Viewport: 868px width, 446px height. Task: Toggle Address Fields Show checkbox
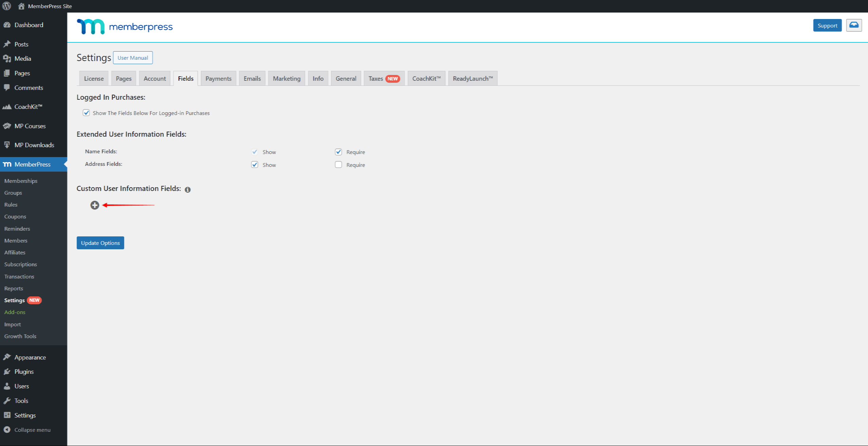click(x=255, y=164)
